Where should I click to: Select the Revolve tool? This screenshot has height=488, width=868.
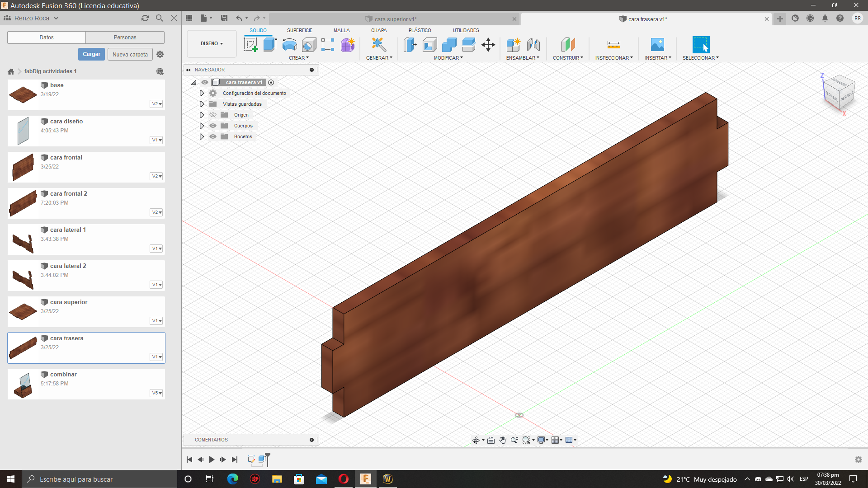[x=289, y=45]
